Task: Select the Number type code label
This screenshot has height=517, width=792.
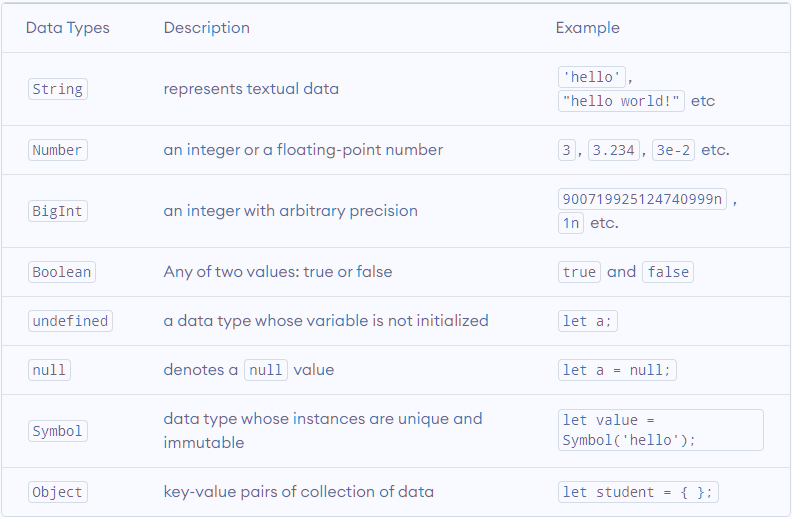Action: [58, 150]
